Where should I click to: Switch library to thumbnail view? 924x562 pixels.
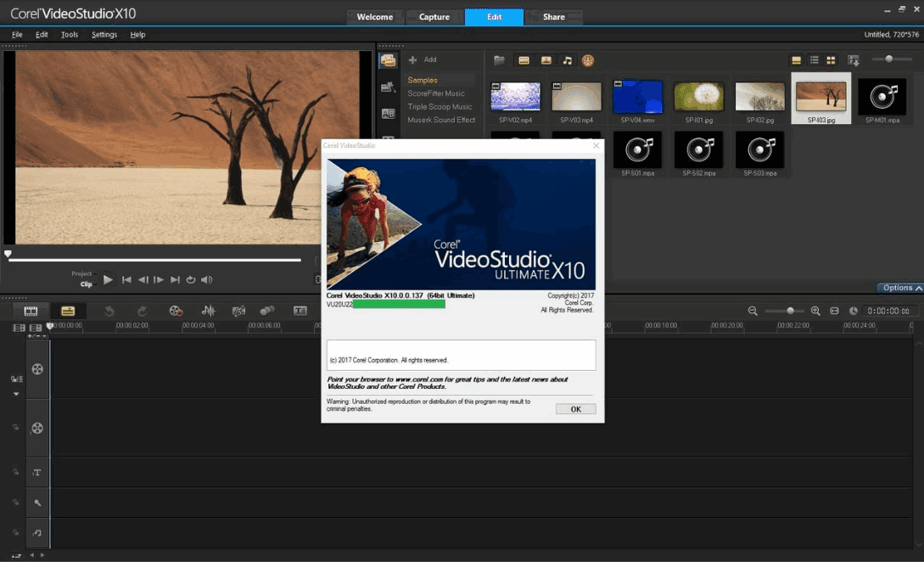click(831, 60)
